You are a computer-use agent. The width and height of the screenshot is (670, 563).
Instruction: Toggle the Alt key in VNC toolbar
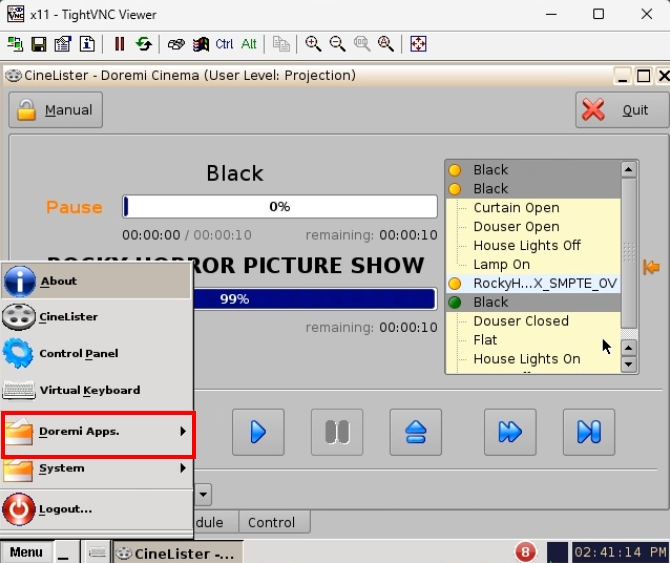pyautogui.click(x=249, y=44)
